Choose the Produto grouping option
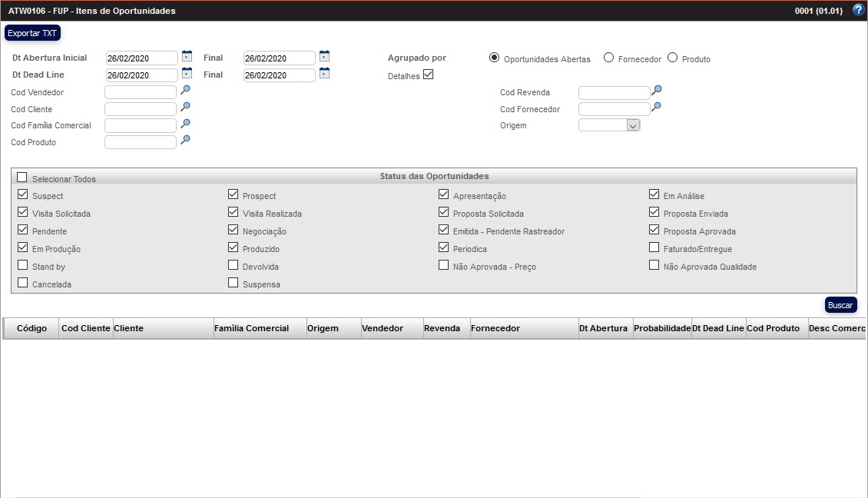Image resolution: width=868 pixels, height=498 pixels. [x=673, y=58]
